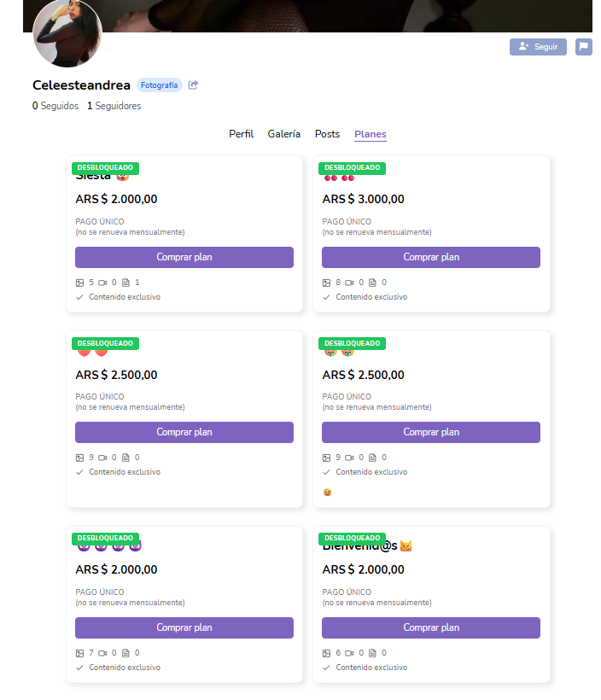Screen dimensions: 601x700
Task: Click the share icon beside the Fotografía tag
Action: pyautogui.click(x=194, y=85)
